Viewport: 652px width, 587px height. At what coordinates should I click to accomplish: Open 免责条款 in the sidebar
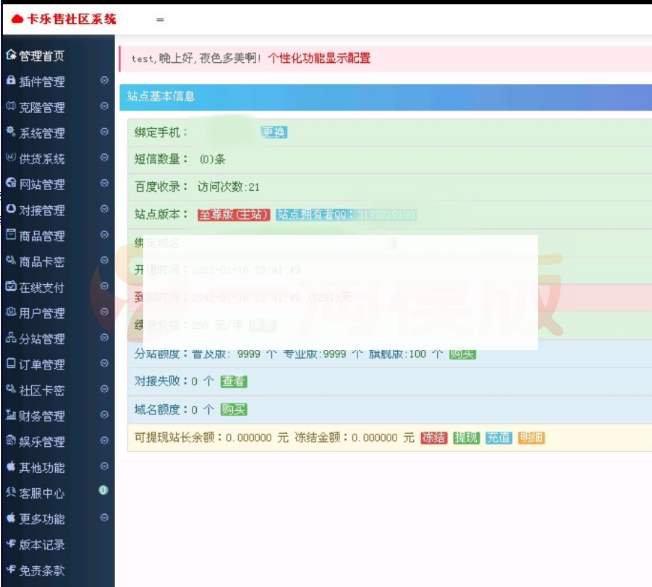pos(40,570)
